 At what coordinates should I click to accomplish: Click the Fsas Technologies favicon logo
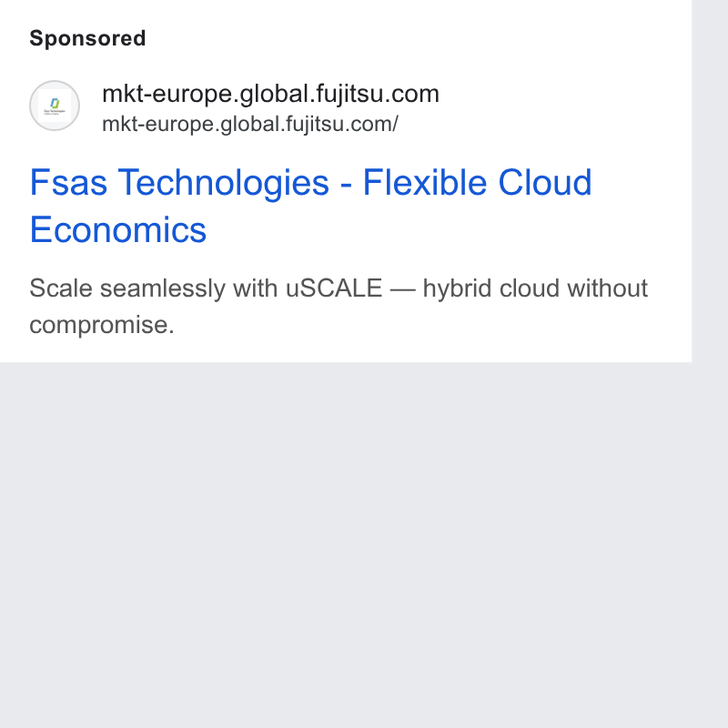coord(55,106)
